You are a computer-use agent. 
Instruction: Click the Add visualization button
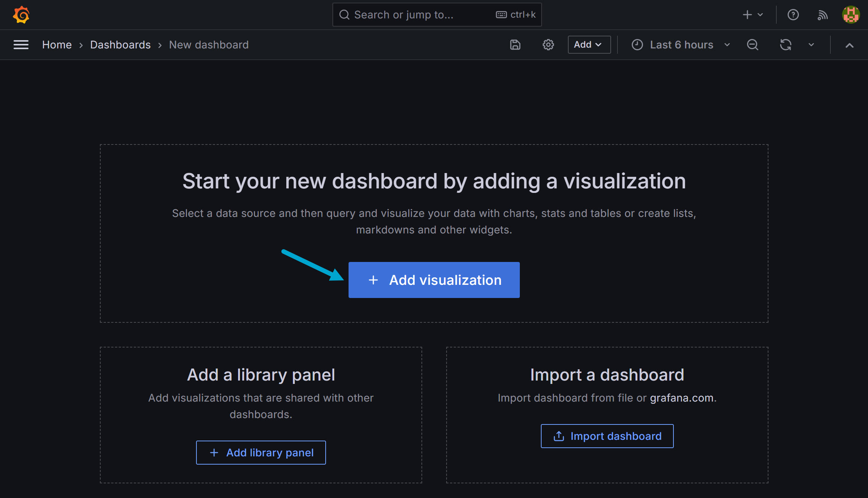click(434, 280)
